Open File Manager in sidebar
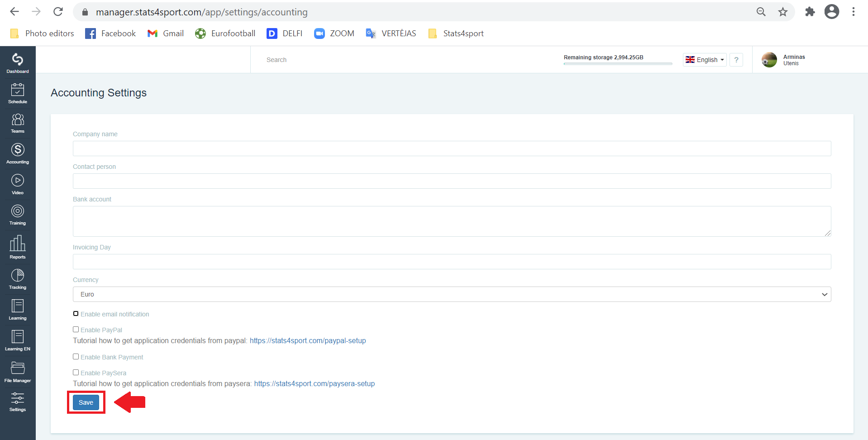 (x=18, y=372)
